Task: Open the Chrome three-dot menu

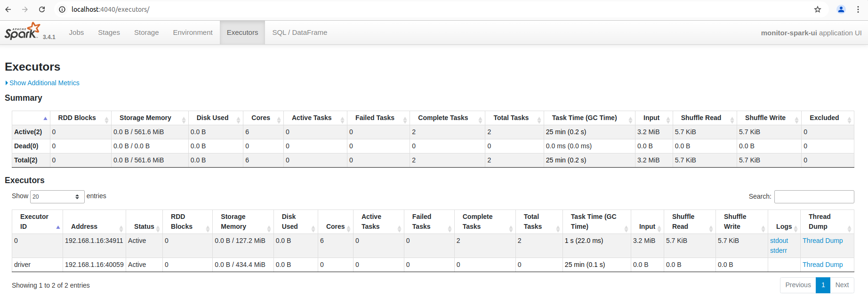Action: (x=858, y=9)
